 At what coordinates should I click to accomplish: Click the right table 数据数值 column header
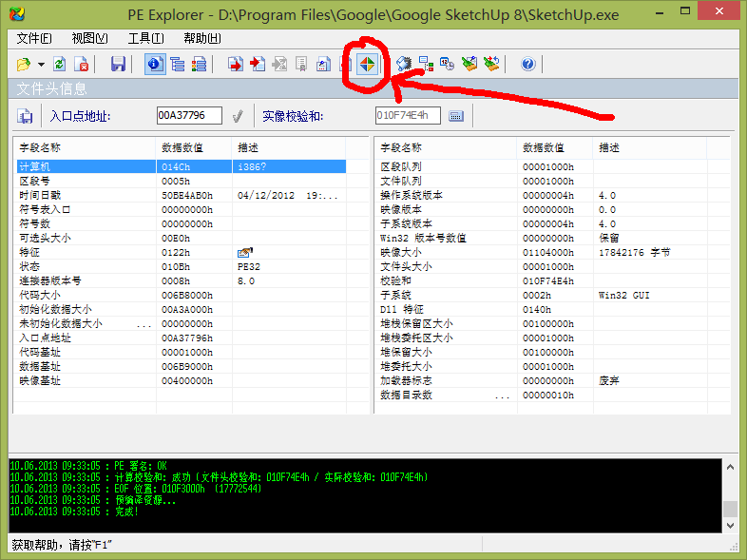555,147
